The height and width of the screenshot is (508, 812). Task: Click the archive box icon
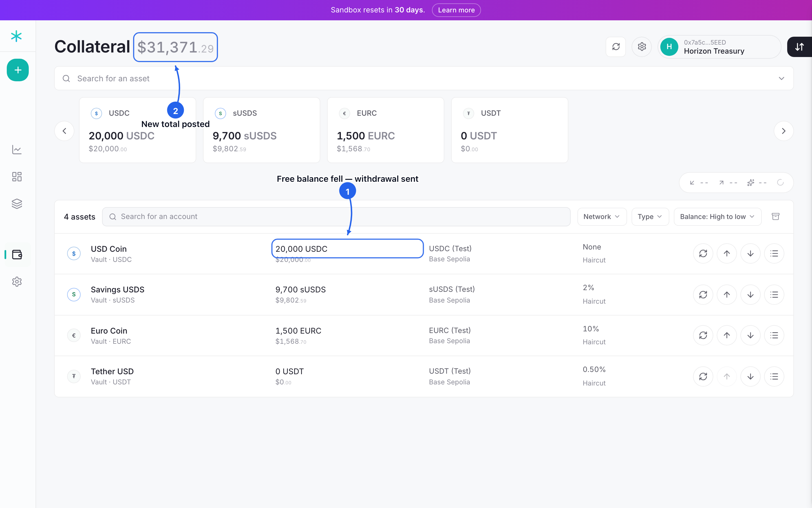pos(775,217)
